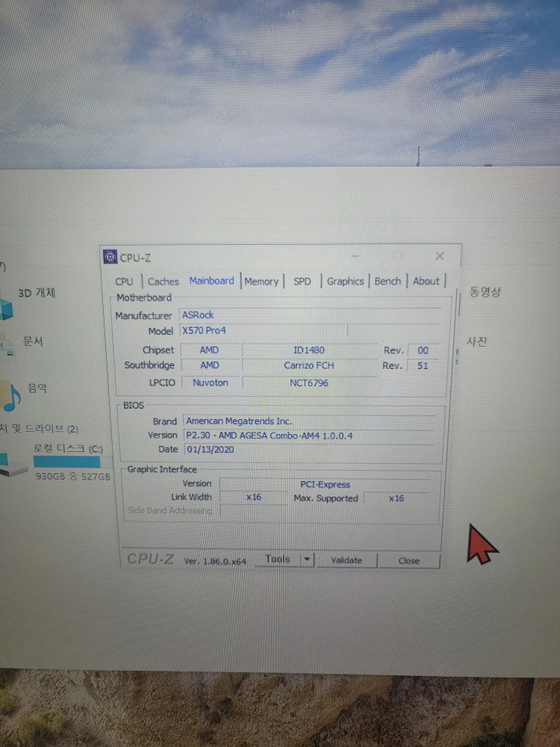Open the Memory tab
Viewport: 560px width, 747px height.
(261, 282)
